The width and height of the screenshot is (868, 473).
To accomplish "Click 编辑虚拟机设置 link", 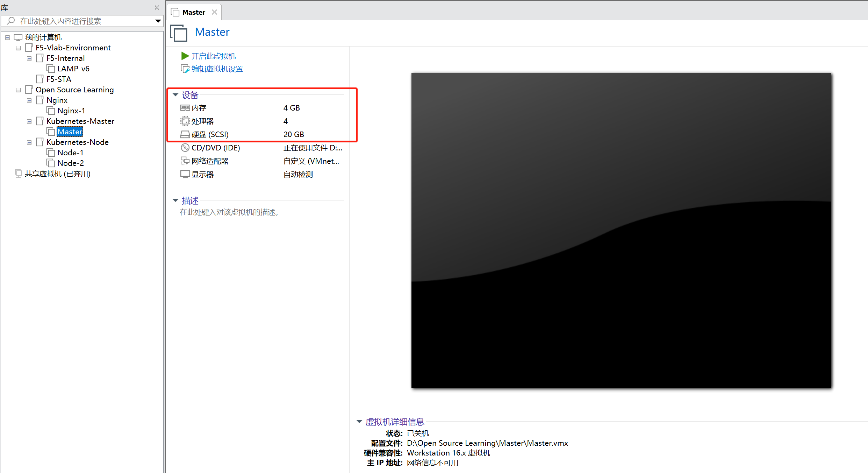I will point(217,69).
